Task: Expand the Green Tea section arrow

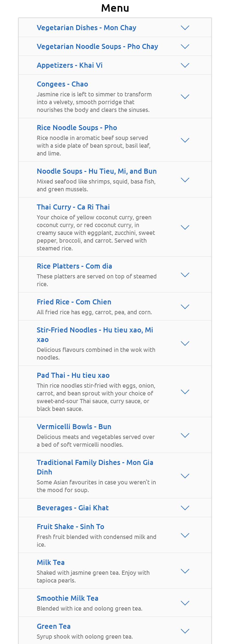Action: 185,631
